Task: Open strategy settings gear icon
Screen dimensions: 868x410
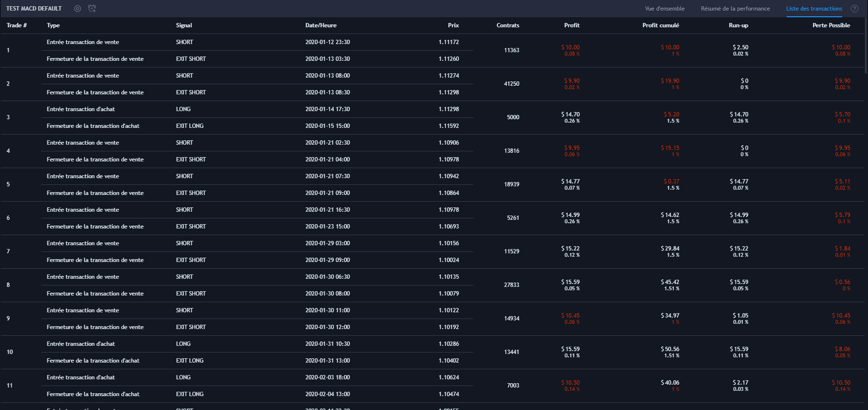Action: 78,9
